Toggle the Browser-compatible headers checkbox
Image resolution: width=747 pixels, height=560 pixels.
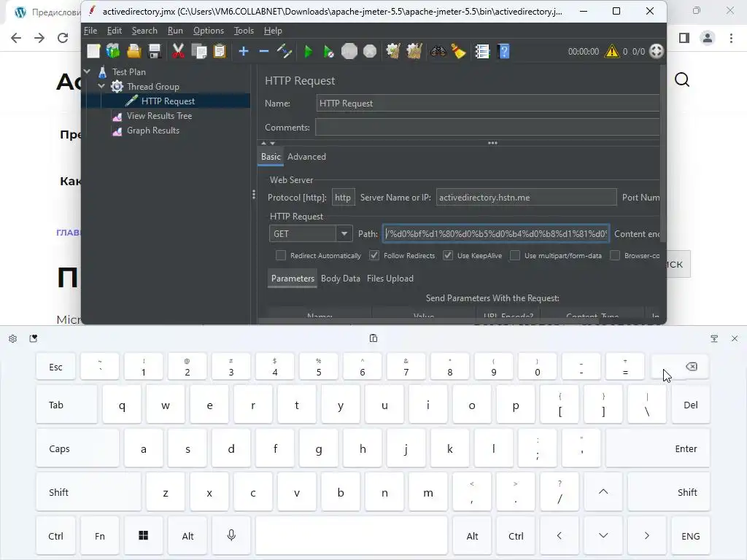[615, 256]
